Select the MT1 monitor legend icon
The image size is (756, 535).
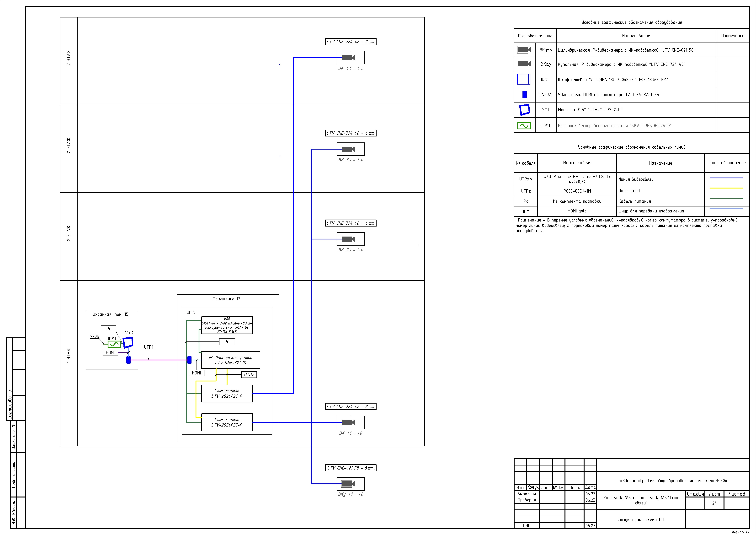pos(525,110)
